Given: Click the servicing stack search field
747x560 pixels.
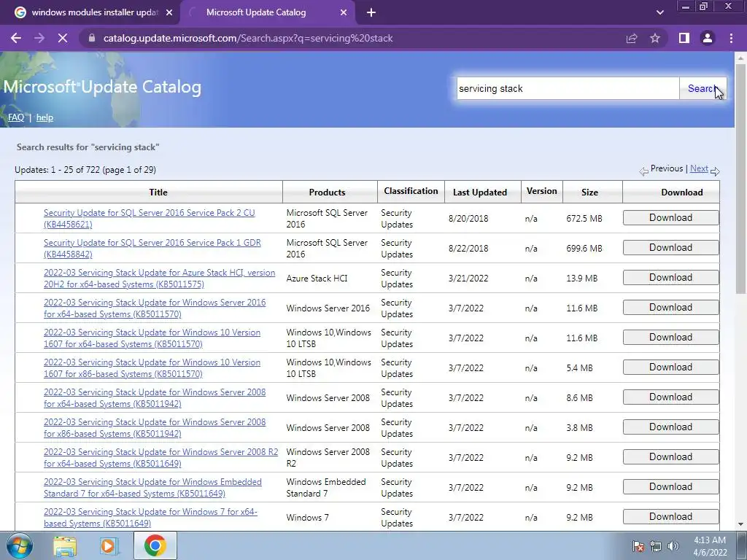Looking at the screenshot, I should (568, 88).
